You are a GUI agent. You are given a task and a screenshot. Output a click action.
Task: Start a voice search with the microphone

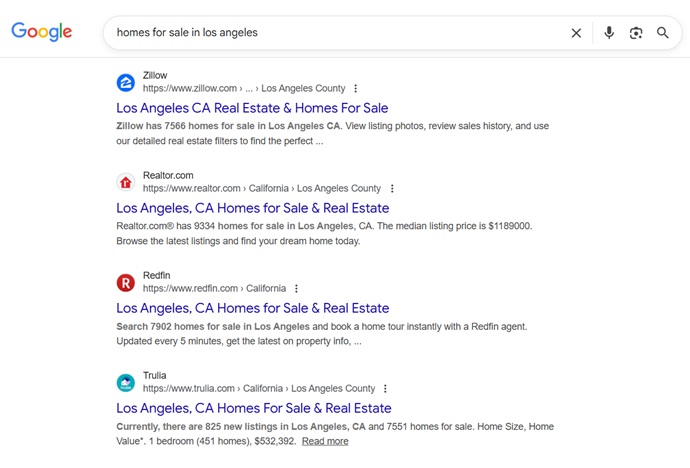(609, 33)
